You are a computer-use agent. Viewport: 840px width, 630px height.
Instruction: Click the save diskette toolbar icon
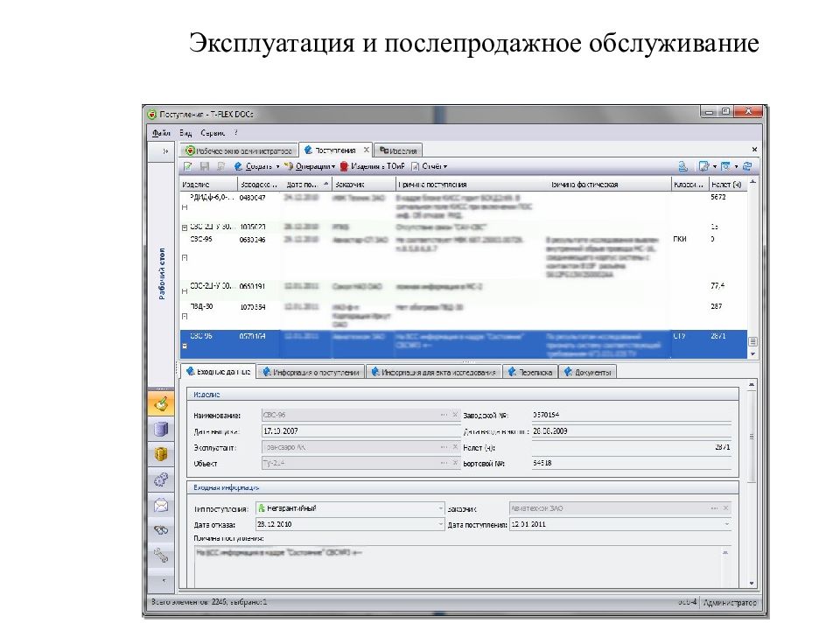pyautogui.click(x=205, y=166)
